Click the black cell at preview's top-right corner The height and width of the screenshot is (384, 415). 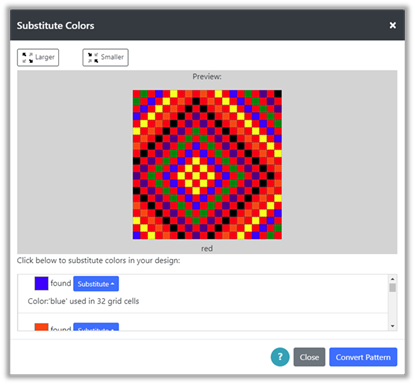[x=278, y=94]
